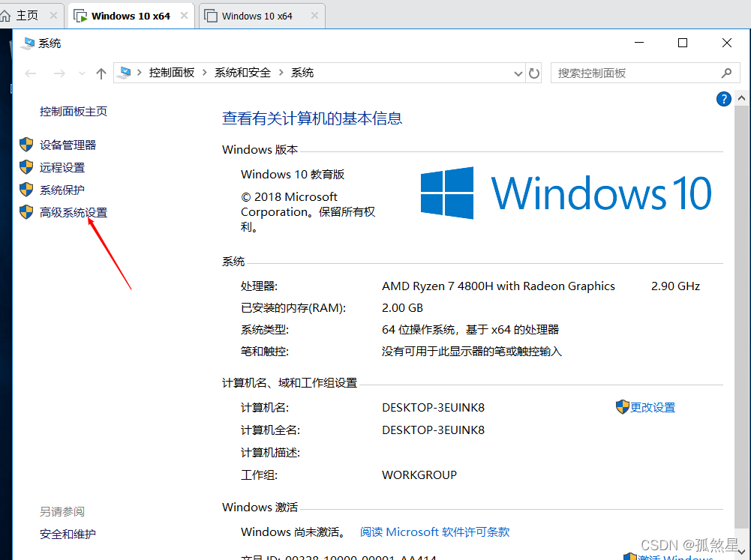Open Device Manager shield link
This screenshot has width=751, height=560.
point(68,145)
